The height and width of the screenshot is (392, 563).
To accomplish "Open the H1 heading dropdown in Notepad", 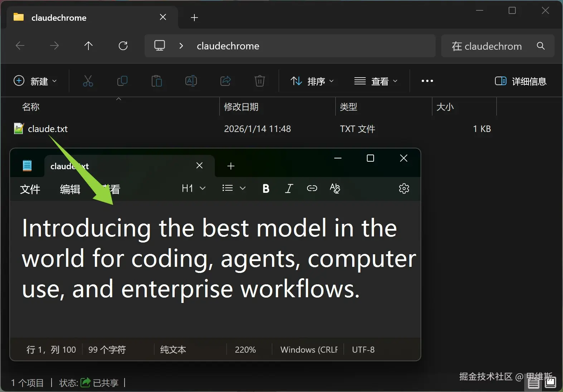I will [x=194, y=188].
